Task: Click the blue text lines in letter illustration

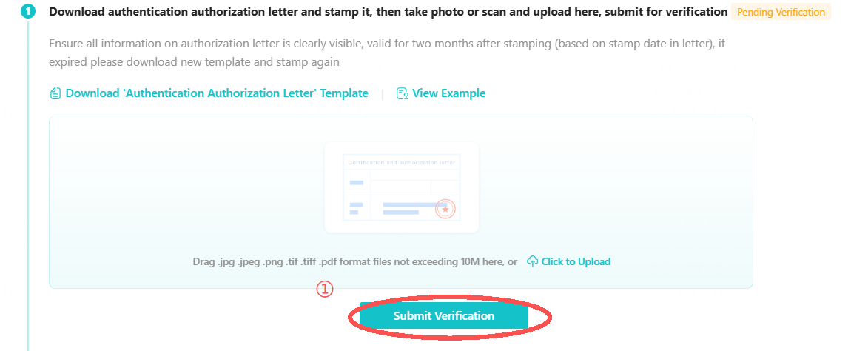Action: click(407, 208)
